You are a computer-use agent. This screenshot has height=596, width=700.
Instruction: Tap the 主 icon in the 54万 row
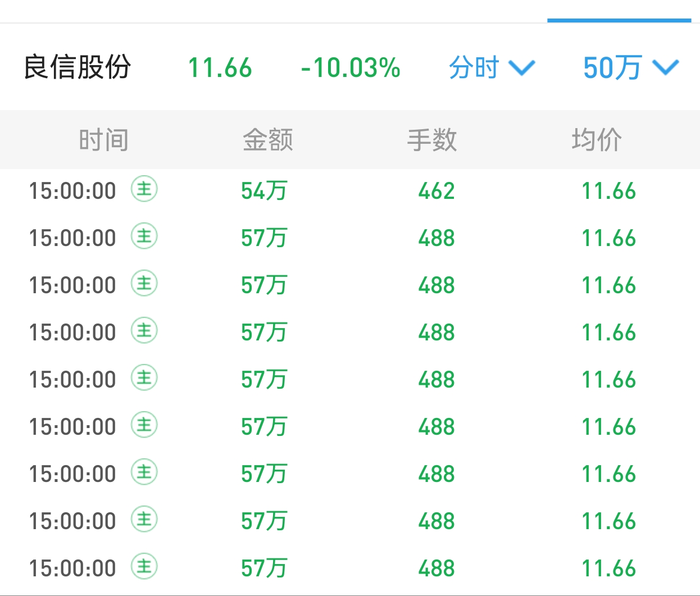pos(144,189)
